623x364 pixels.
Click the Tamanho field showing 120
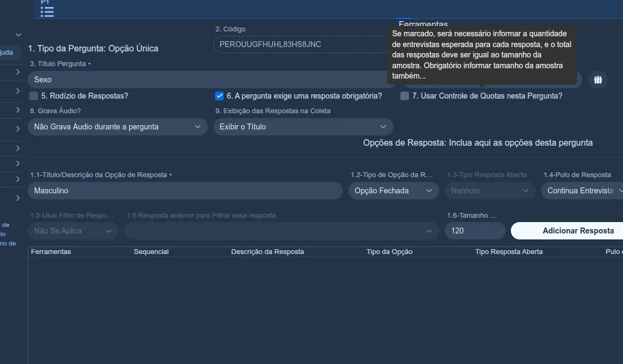pos(475,231)
